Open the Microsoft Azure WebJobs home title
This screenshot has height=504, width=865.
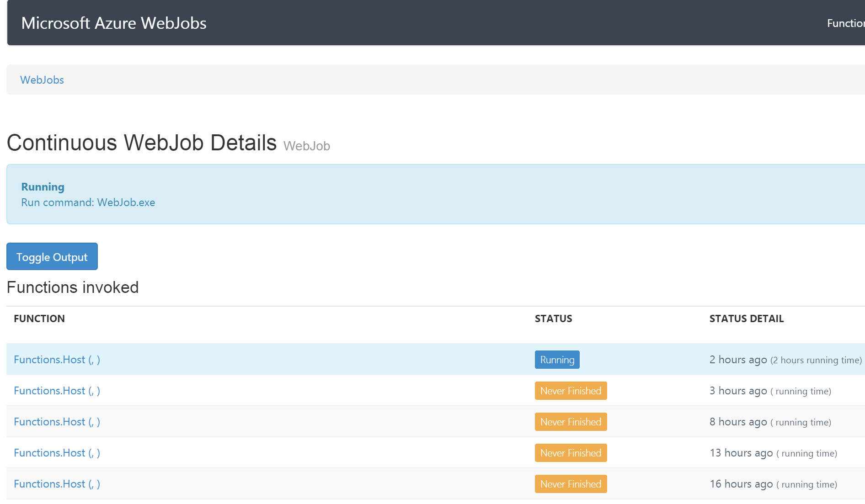click(x=114, y=23)
